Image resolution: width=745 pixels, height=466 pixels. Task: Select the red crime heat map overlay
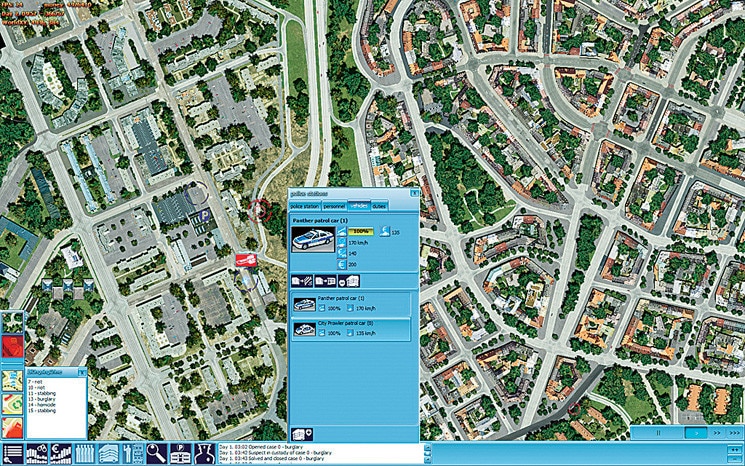point(13,346)
